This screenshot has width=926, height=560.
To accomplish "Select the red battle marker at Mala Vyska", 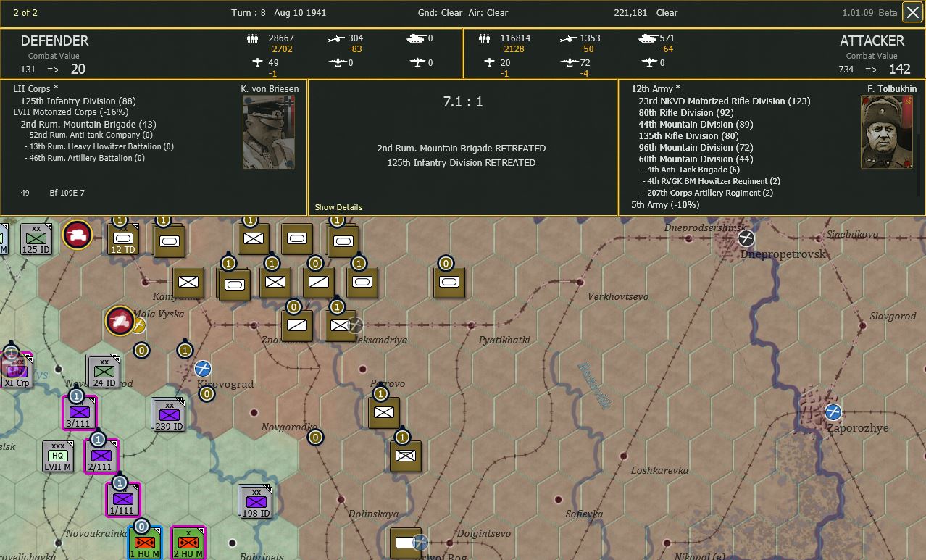I will pos(120,321).
